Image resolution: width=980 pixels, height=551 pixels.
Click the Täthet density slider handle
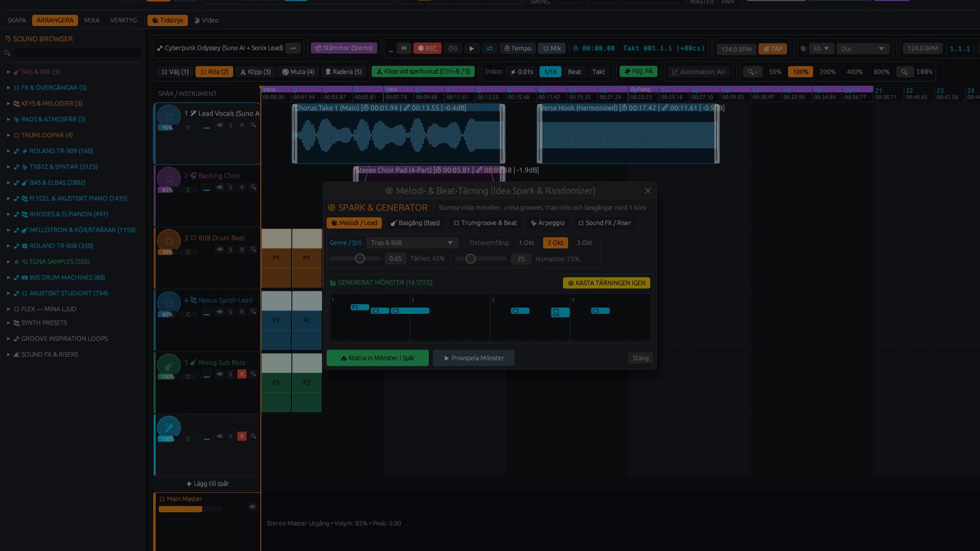pos(360,258)
